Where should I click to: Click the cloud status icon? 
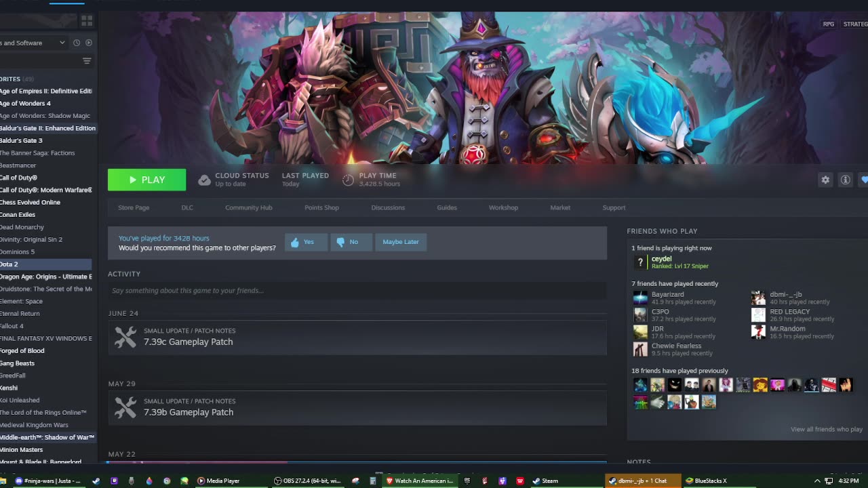[x=204, y=180]
